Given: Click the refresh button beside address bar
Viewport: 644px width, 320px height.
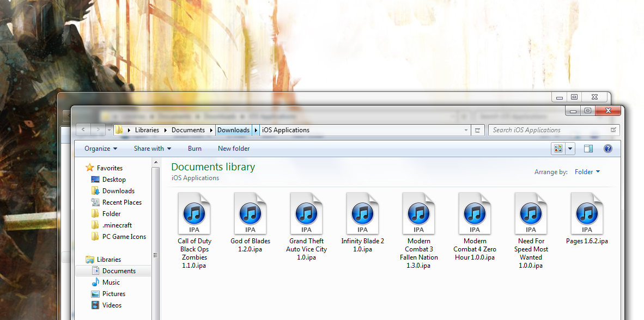Looking at the screenshot, I should pyautogui.click(x=477, y=130).
